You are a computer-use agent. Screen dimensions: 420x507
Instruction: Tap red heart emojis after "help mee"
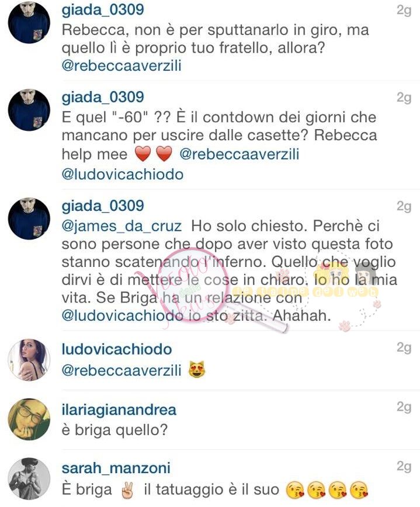(x=153, y=154)
